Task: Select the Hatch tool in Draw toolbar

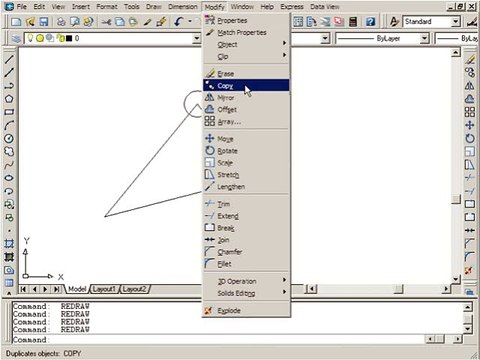Action: [x=9, y=244]
